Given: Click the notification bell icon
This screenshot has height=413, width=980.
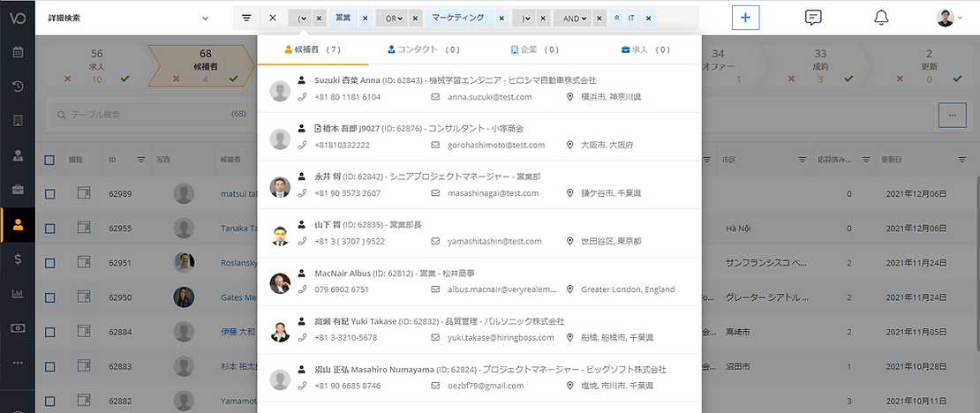Looking at the screenshot, I should pos(880,18).
